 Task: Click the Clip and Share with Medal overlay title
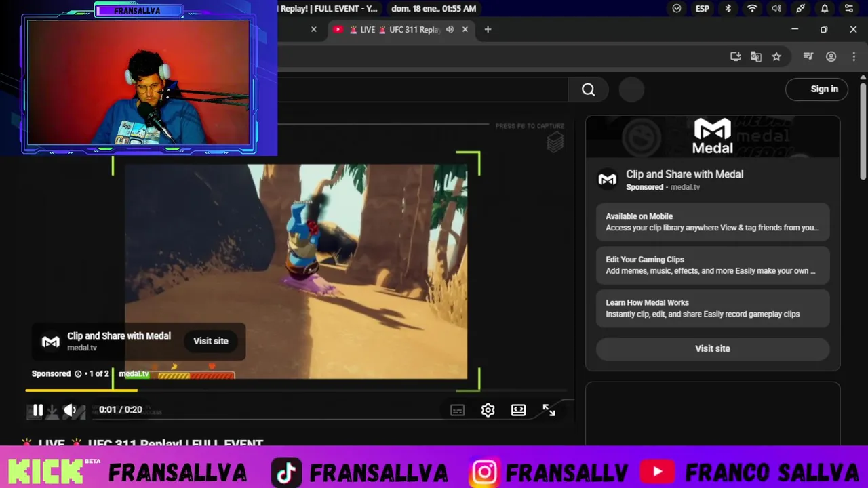(x=119, y=335)
